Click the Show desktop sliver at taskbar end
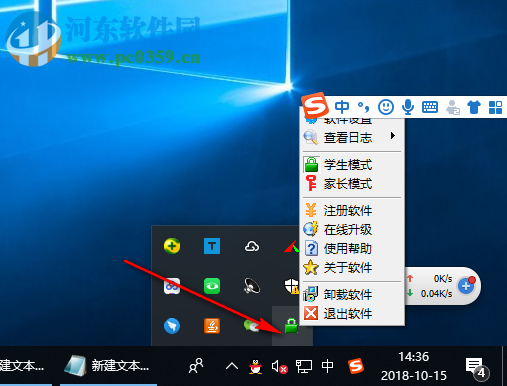The image size is (507, 386). (x=504, y=366)
